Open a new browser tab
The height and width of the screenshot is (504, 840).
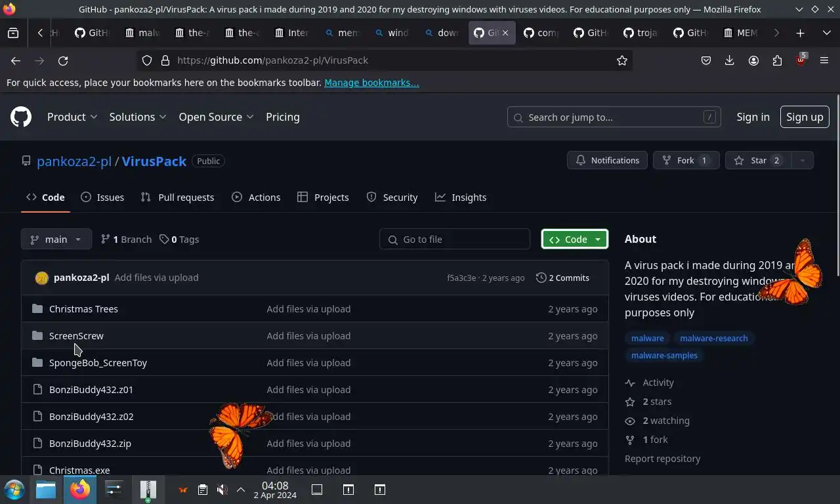800,33
